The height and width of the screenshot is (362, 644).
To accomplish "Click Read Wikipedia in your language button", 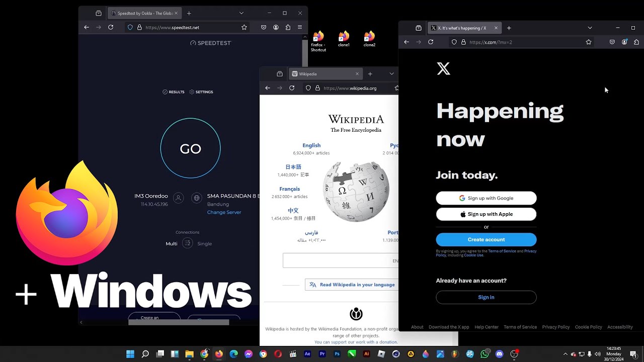I will point(352,285).
